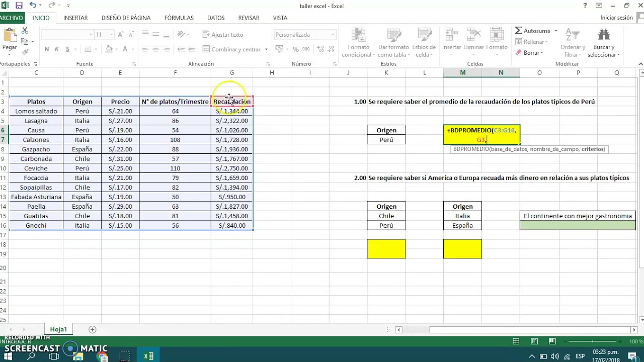Switch to Normal view in status bar

point(516,341)
